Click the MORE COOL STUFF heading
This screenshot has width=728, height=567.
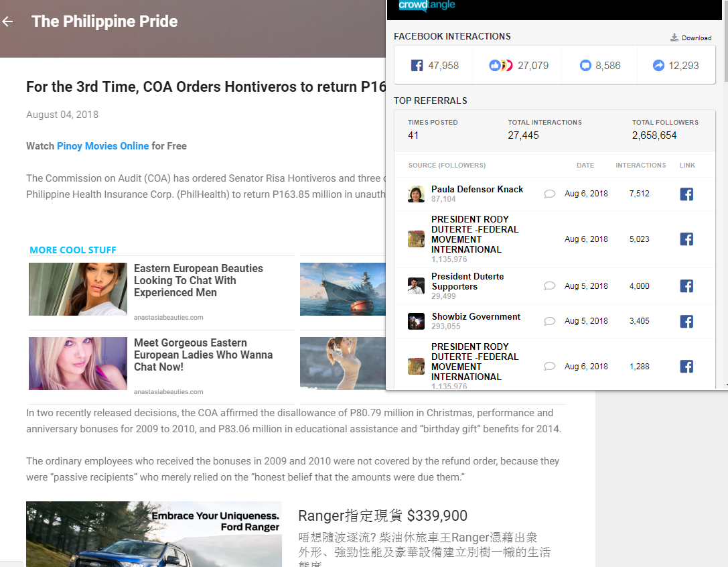pyautogui.click(x=73, y=250)
